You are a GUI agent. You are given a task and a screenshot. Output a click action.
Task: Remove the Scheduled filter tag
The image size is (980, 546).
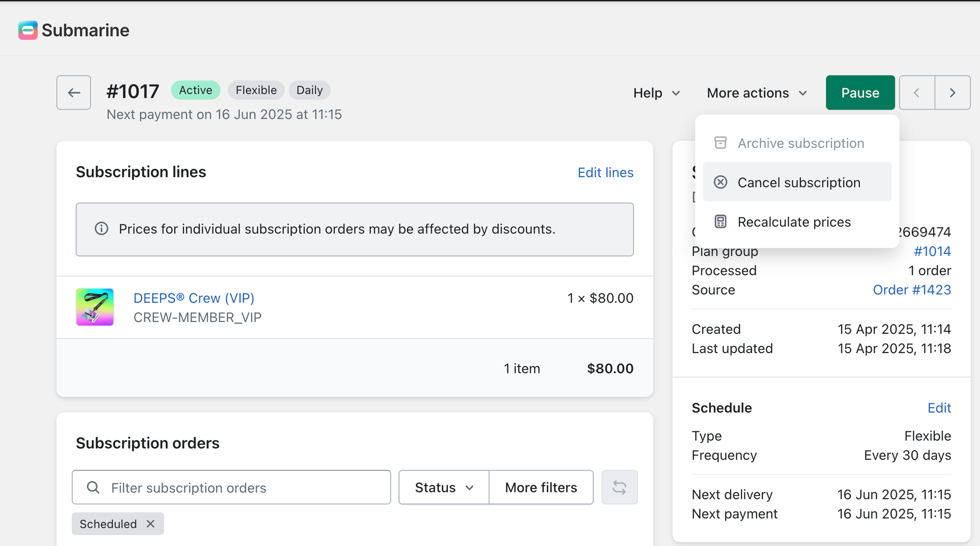151,524
